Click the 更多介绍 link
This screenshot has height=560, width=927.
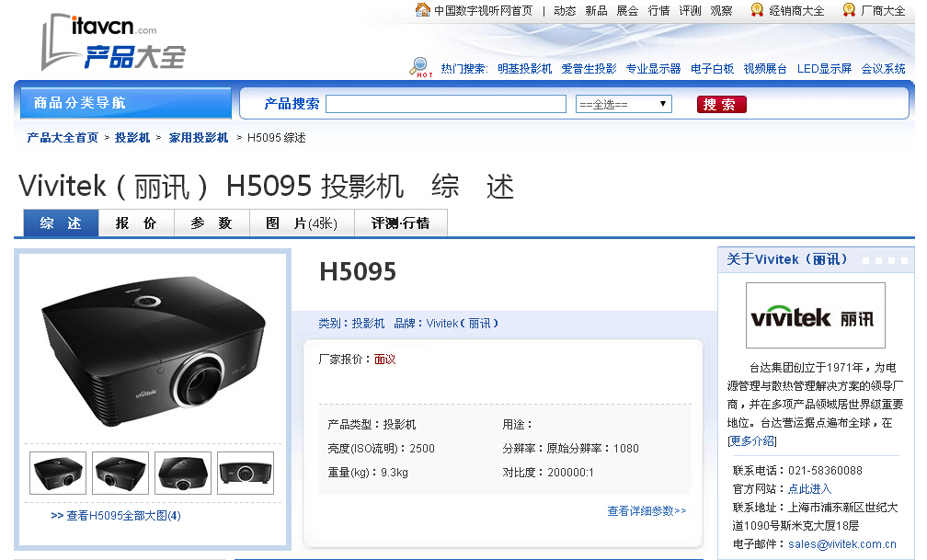tap(752, 441)
